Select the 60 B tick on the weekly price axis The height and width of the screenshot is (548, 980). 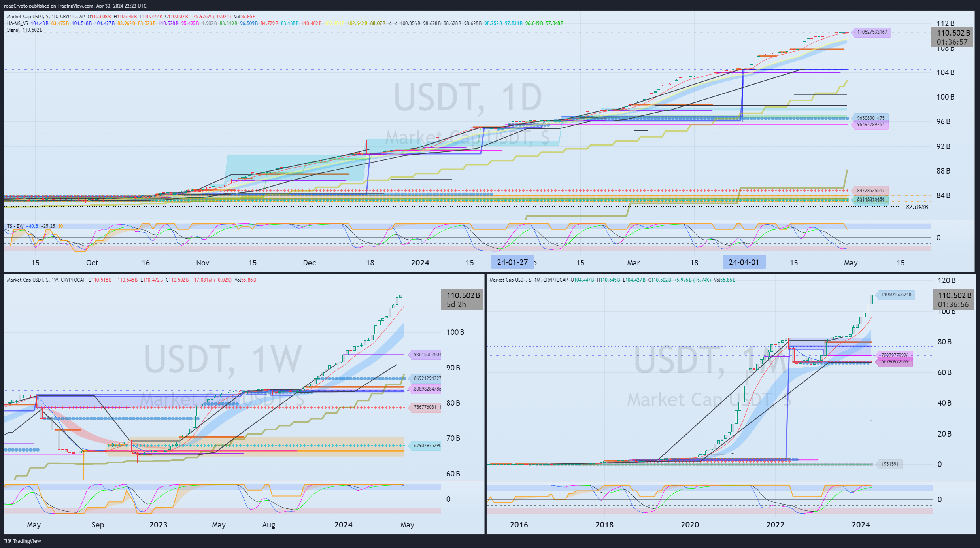click(x=453, y=474)
